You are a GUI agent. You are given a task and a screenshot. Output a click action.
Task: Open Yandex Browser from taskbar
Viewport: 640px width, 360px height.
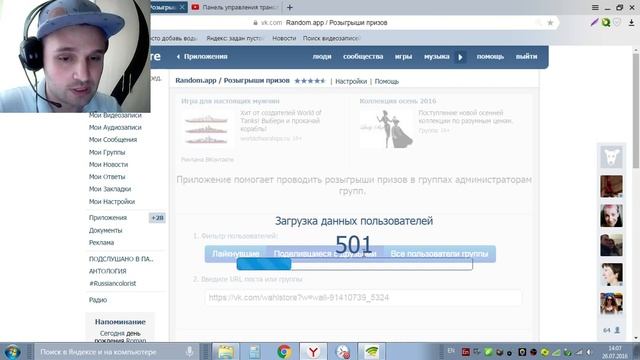(313, 351)
